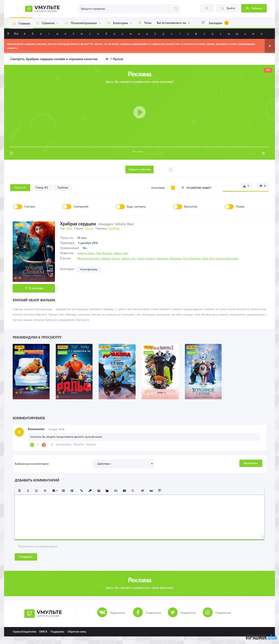Share via the Twitter icon
Screen dimensions: 279x644
[x=173, y=612]
